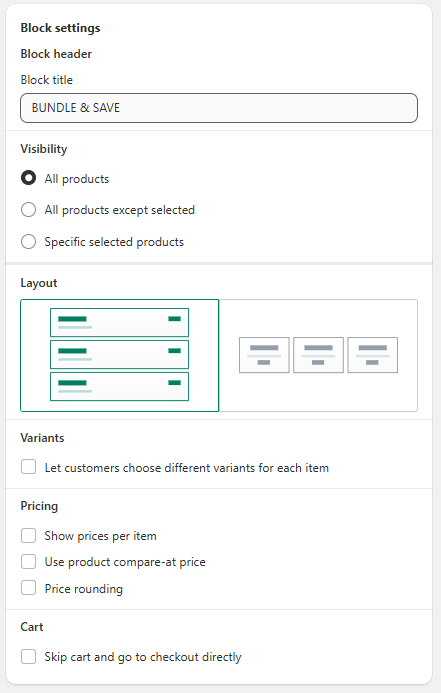Click the middle card icon in horizontal layout
Image resolution: width=441 pixels, height=693 pixels.
click(318, 355)
